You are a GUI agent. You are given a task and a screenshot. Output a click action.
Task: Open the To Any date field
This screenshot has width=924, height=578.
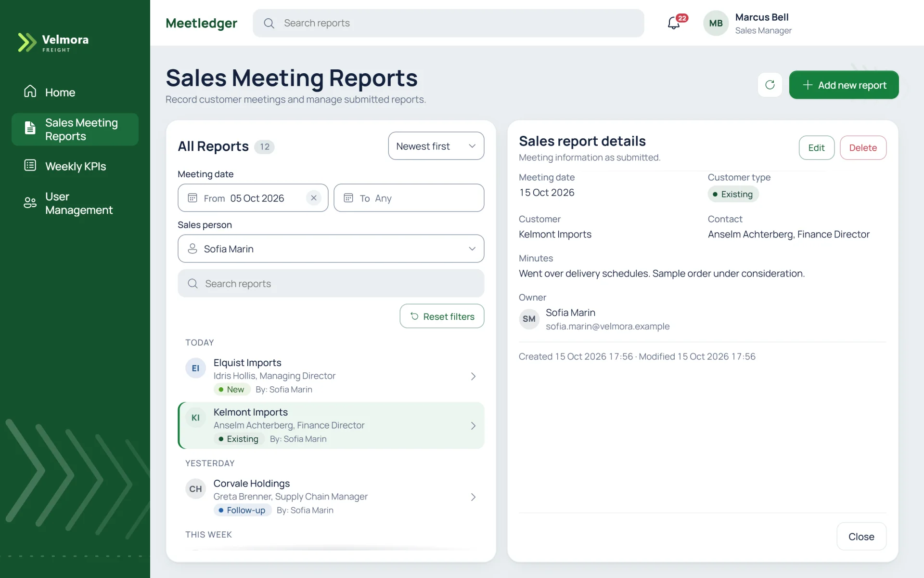(x=409, y=198)
